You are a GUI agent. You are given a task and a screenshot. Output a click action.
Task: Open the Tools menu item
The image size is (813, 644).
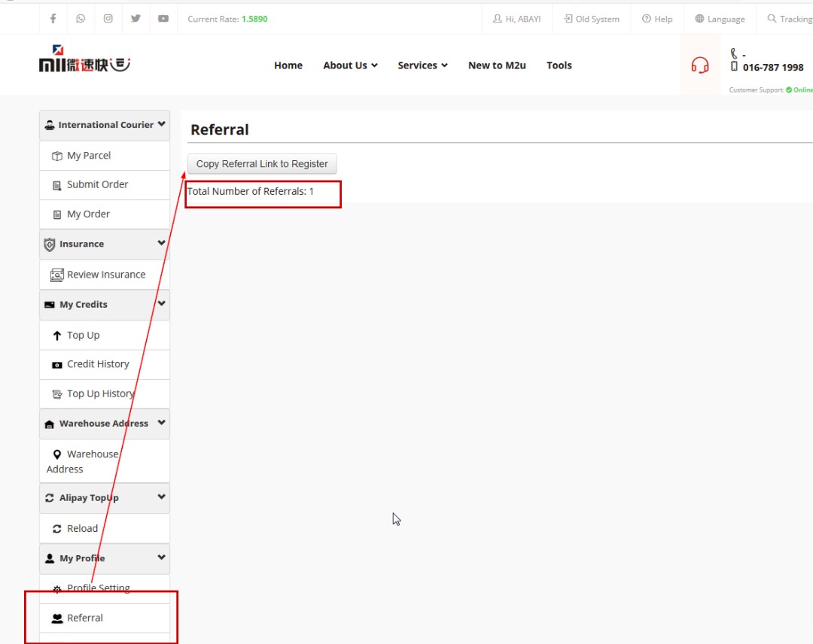click(x=559, y=65)
